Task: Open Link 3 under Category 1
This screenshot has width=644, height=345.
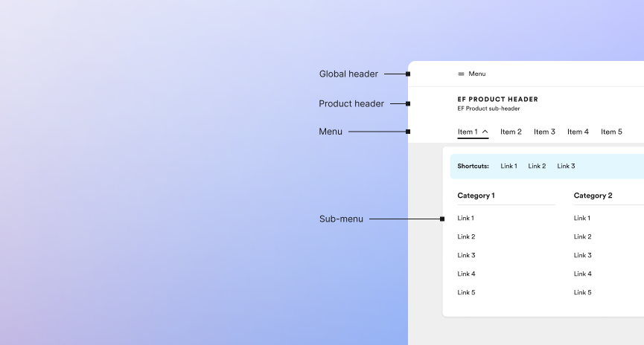Action: click(x=466, y=255)
